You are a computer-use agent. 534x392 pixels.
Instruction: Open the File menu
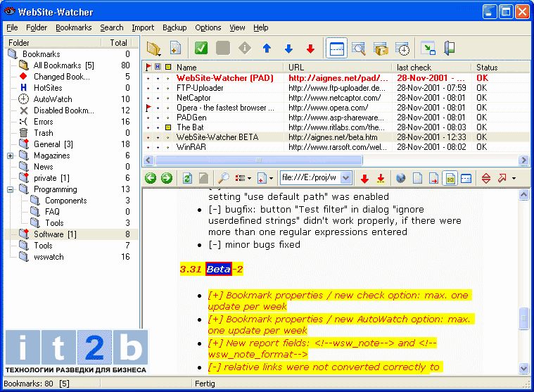coord(12,27)
